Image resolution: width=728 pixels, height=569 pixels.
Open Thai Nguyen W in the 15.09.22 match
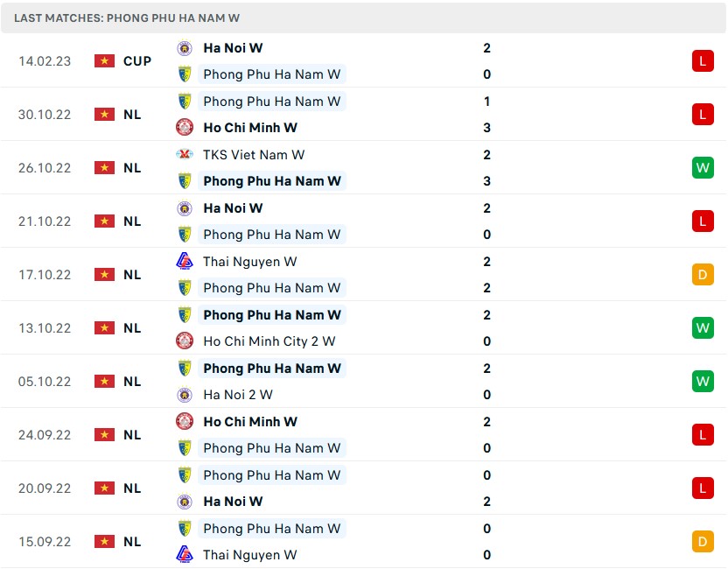click(250, 555)
